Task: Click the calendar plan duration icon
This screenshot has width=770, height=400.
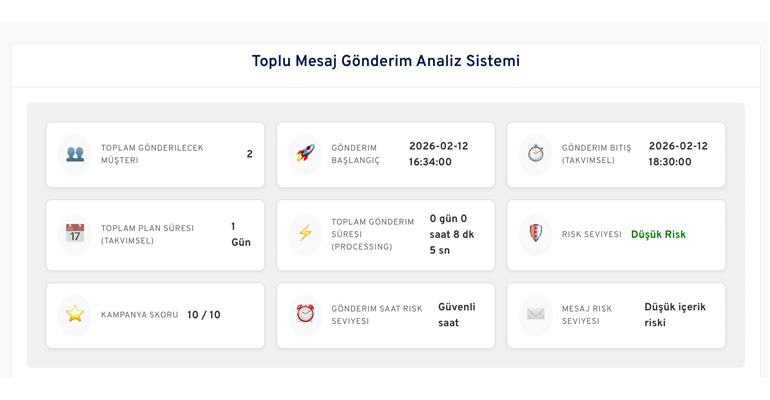Action: [x=75, y=234]
